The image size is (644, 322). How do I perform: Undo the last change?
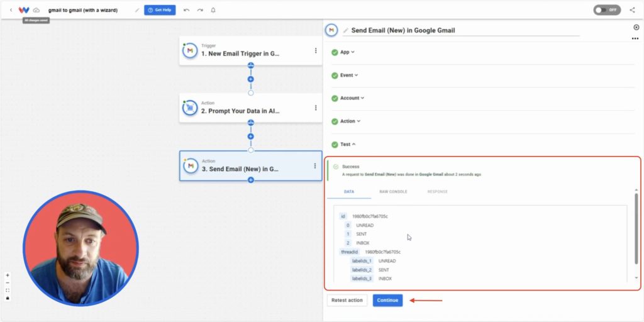tap(186, 10)
